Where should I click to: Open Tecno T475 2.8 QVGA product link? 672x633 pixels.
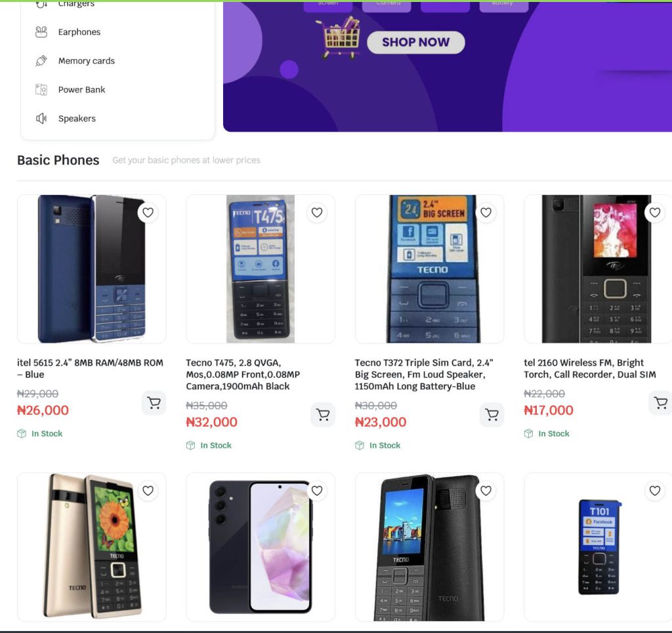[243, 374]
